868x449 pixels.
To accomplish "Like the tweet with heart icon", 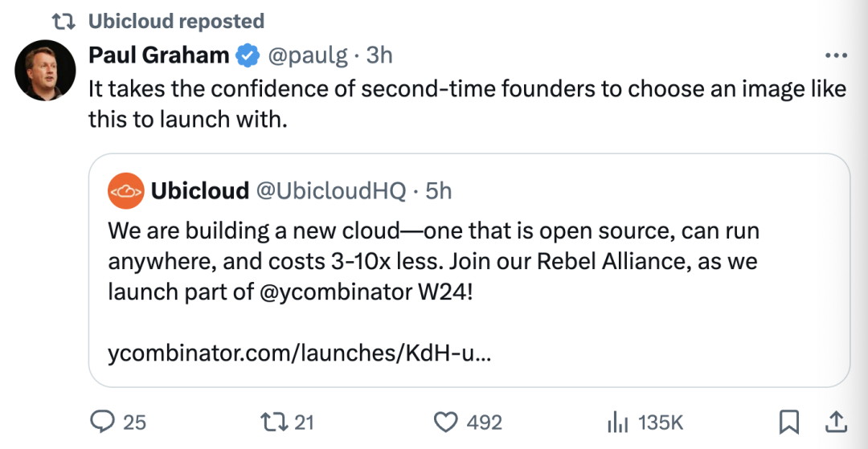I will click(x=444, y=422).
